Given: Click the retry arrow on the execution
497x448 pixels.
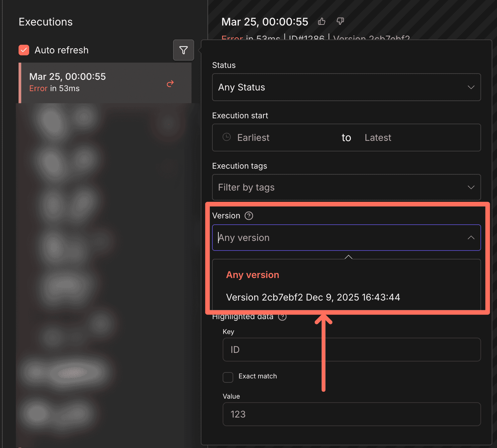Looking at the screenshot, I should 170,84.
